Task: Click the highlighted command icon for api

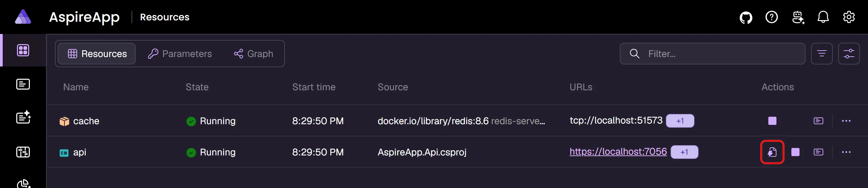Action: [x=772, y=152]
